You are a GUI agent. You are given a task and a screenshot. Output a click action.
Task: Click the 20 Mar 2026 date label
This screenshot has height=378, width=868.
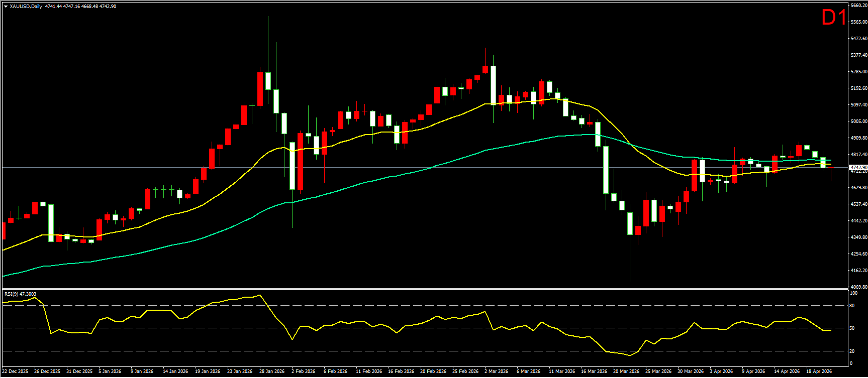click(626, 371)
